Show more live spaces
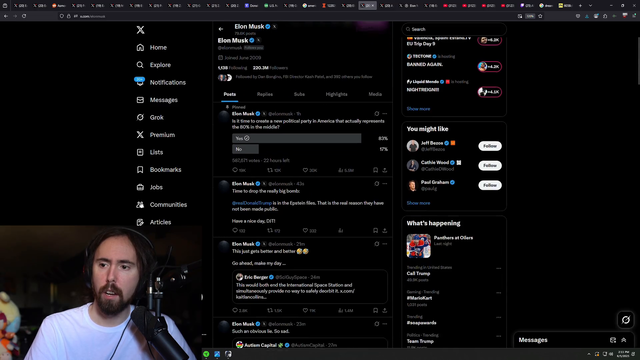The height and width of the screenshot is (360, 640). click(x=418, y=109)
